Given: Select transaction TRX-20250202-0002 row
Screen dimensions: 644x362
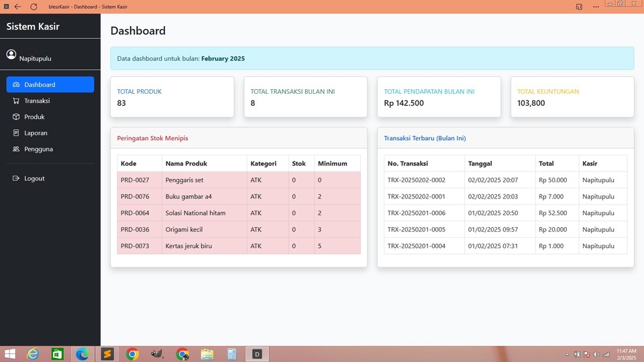Looking at the screenshot, I should click(x=416, y=180).
